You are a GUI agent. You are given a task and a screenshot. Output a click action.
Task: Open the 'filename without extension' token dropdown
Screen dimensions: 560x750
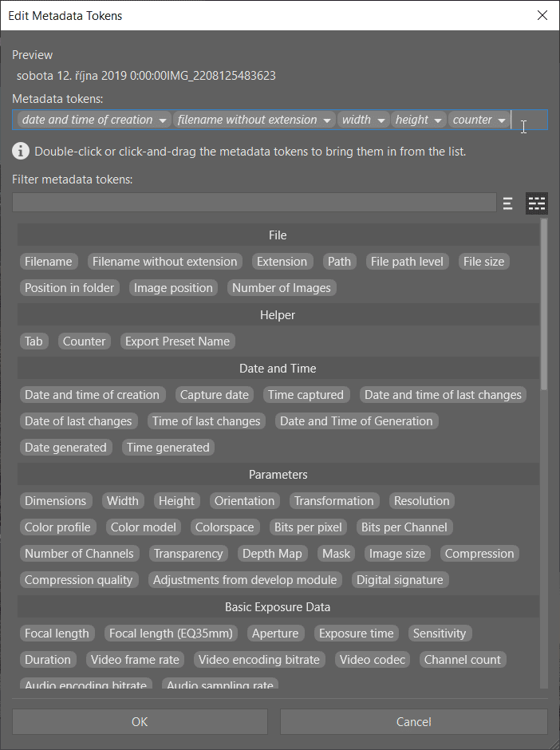pyautogui.click(x=325, y=118)
